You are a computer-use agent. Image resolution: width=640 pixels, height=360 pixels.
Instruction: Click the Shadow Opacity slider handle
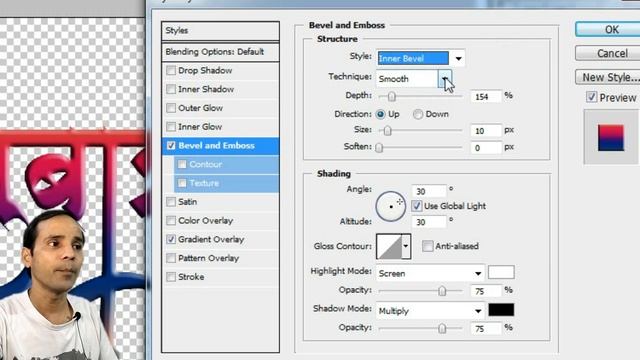coord(442,328)
